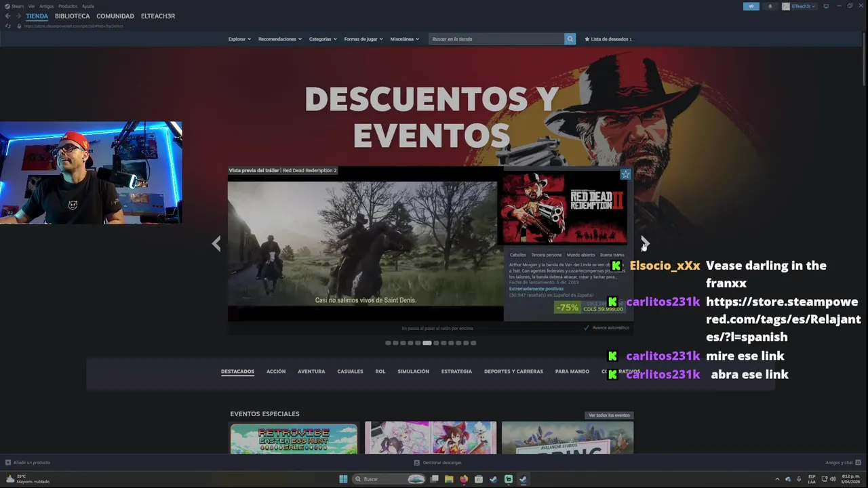This screenshot has width=868, height=488.
Task: Switch to the BIBLIOTECA tab
Action: pos(72,16)
